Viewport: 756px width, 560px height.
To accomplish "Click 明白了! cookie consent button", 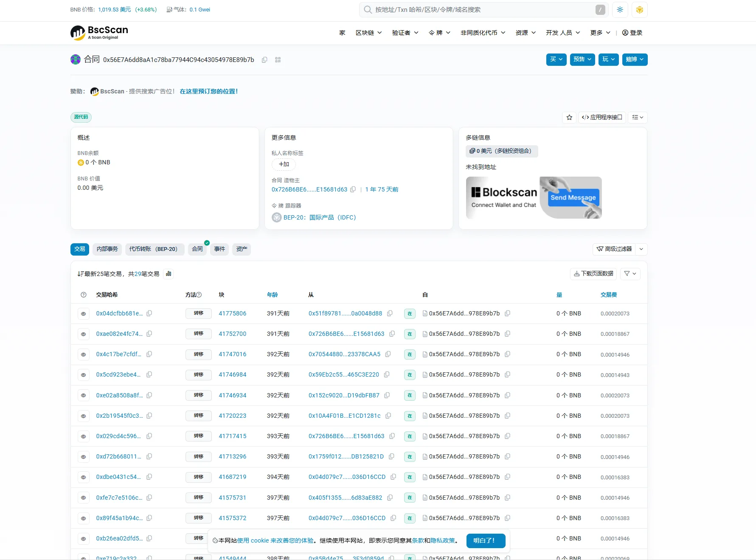I will click(486, 540).
